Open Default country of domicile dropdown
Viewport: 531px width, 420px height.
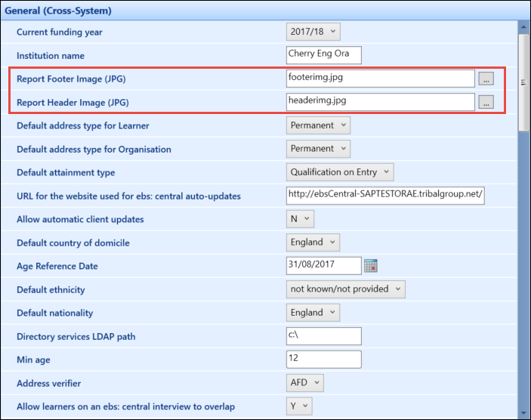[x=313, y=242]
